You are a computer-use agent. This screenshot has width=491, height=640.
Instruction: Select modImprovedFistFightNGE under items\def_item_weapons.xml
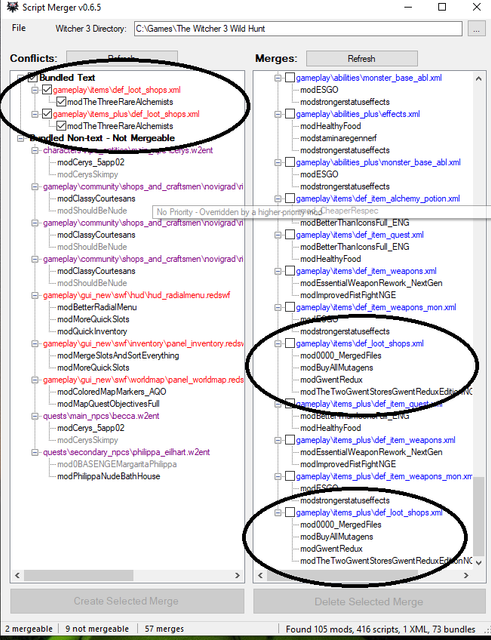(348, 295)
